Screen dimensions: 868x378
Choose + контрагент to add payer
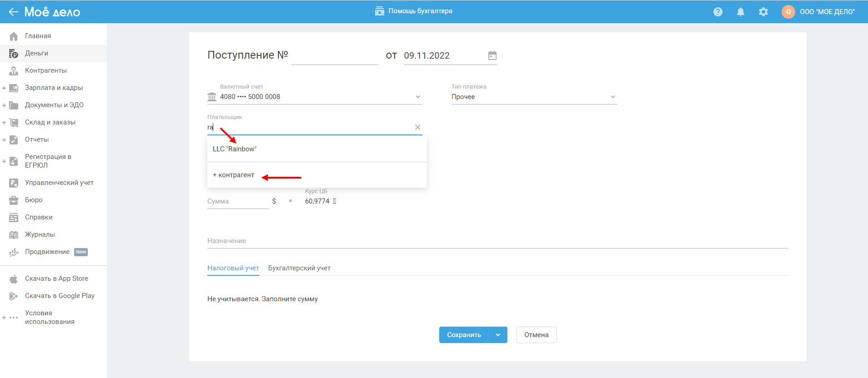[x=234, y=175]
